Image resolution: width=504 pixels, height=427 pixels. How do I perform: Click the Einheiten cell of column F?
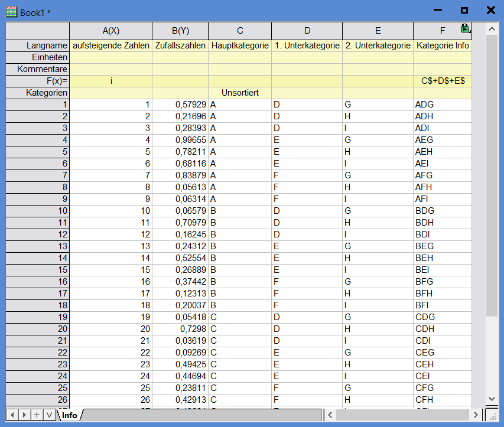coord(443,57)
